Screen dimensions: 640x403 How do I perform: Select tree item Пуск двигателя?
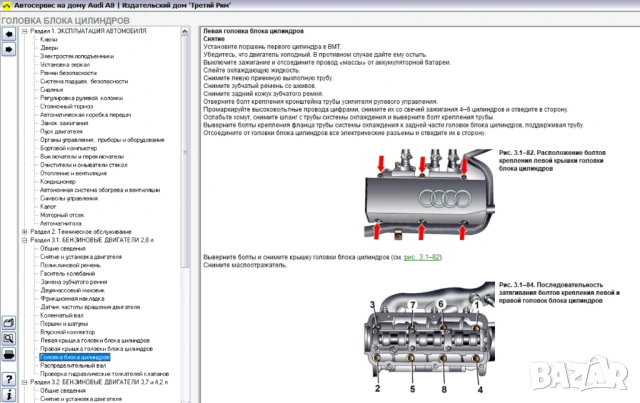point(61,131)
